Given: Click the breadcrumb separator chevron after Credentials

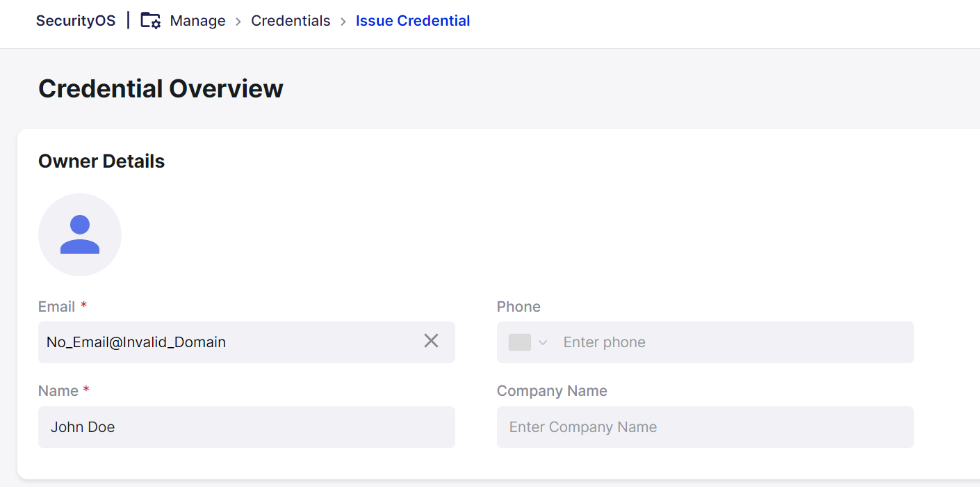Looking at the screenshot, I should point(343,22).
